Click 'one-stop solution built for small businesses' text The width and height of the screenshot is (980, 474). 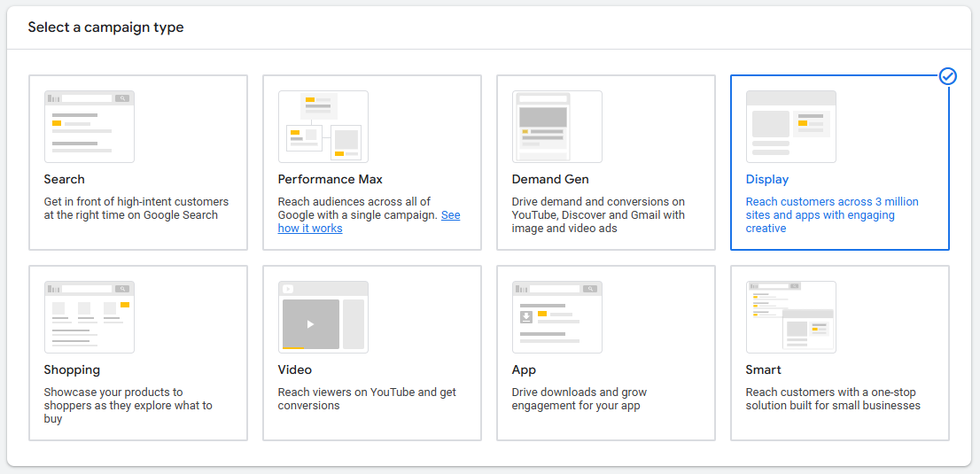tap(833, 399)
